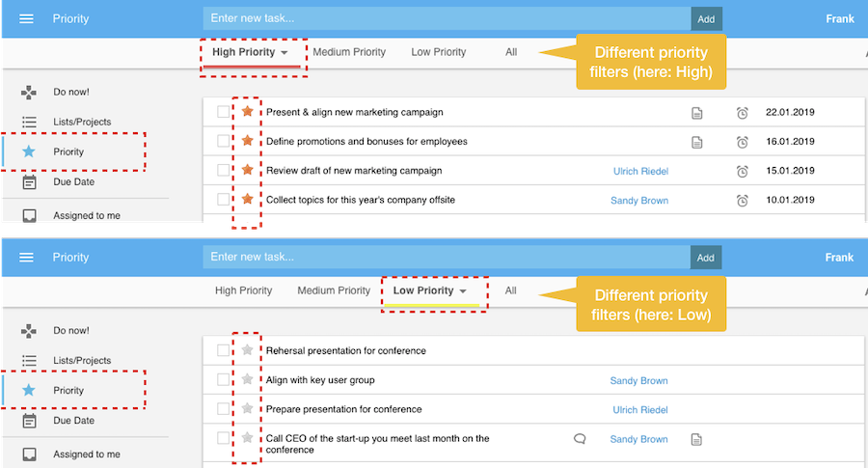Viewport: 868px width, 468px height.
Task: Open the hamburger menu in top header
Action: click(x=27, y=18)
